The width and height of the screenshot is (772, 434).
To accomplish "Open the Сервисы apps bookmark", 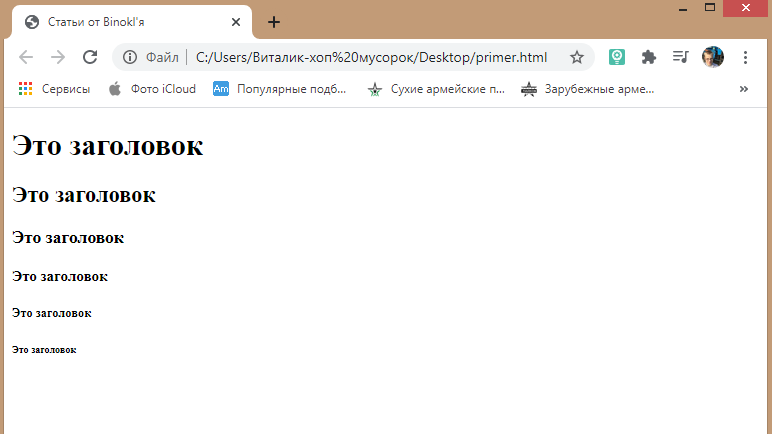I will click(54, 89).
